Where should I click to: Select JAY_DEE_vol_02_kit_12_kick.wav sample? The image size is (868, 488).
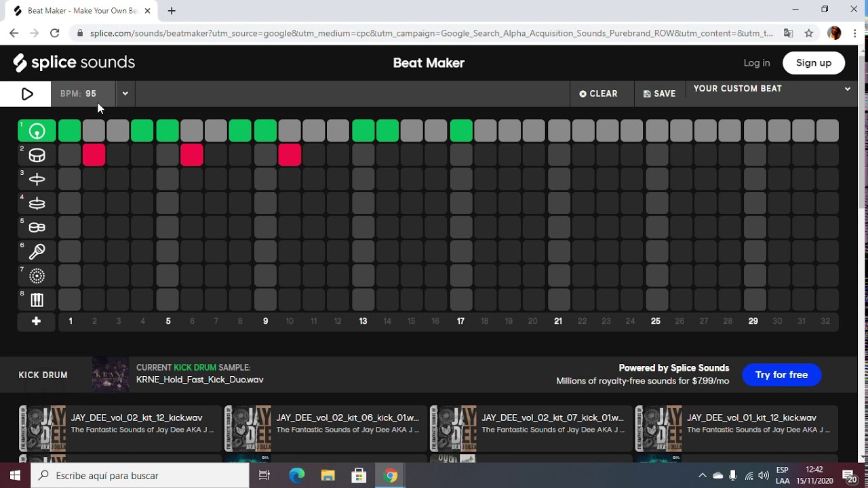point(120,428)
